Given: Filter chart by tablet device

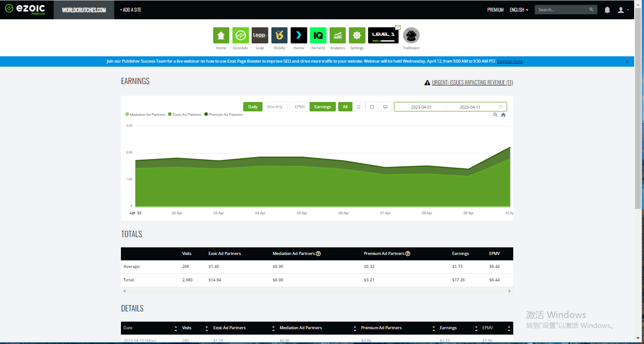Looking at the screenshot, I should [372, 107].
